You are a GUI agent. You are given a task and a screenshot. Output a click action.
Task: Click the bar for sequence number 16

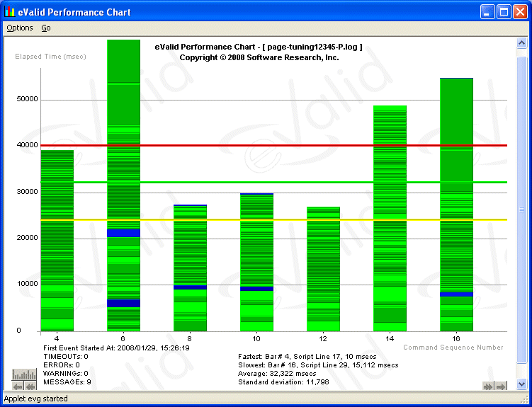tap(456, 205)
